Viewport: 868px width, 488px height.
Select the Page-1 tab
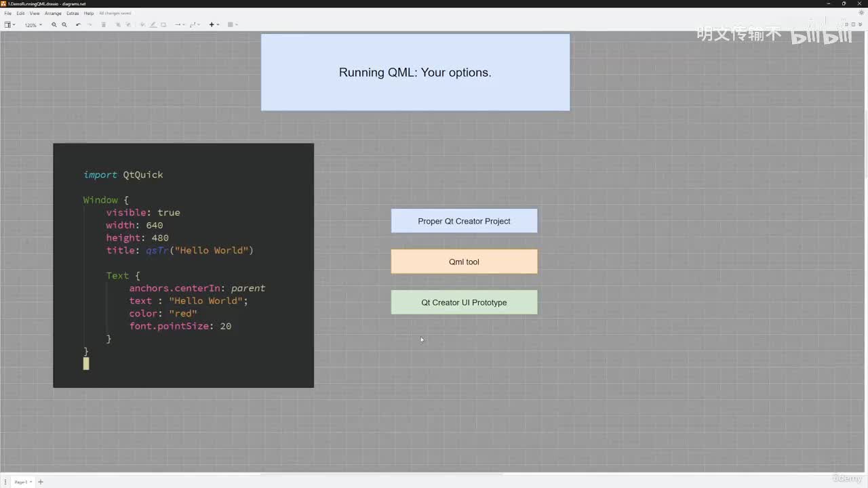[22, 482]
